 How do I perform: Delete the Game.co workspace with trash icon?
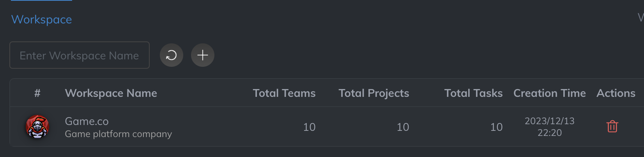click(612, 127)
